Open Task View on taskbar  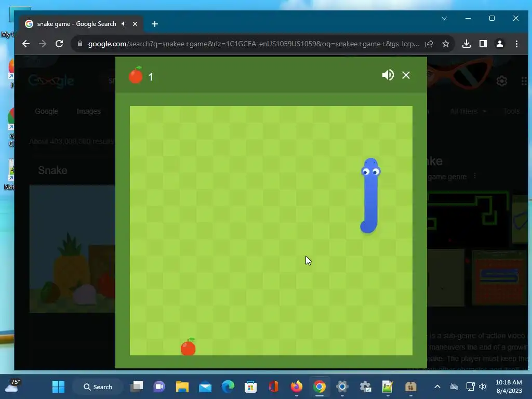(137, 387)
